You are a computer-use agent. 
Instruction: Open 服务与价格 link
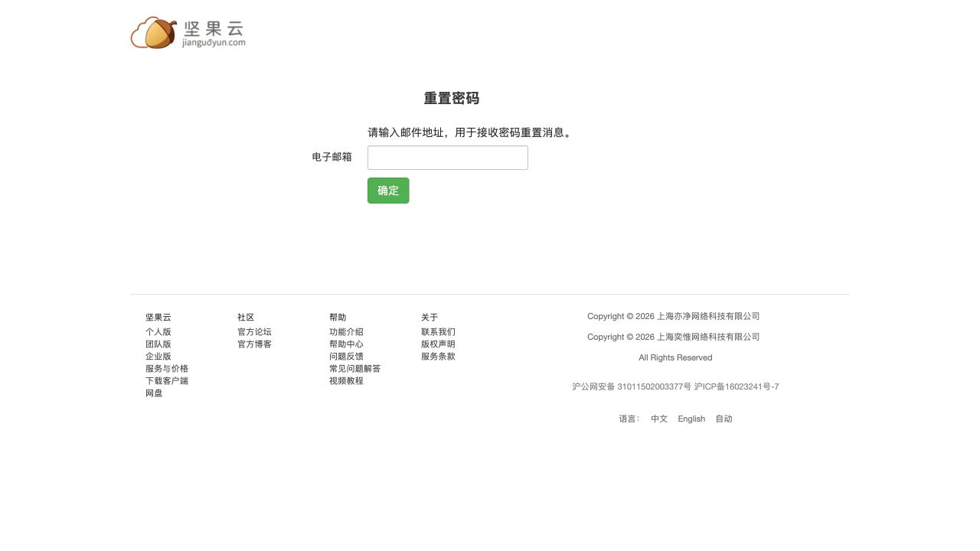tap(167, 369)
